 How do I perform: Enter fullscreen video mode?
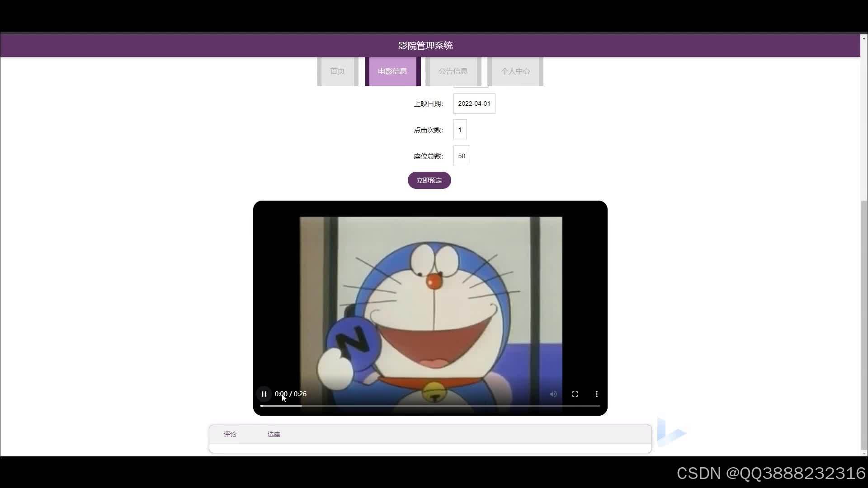[x=575, y=394]
